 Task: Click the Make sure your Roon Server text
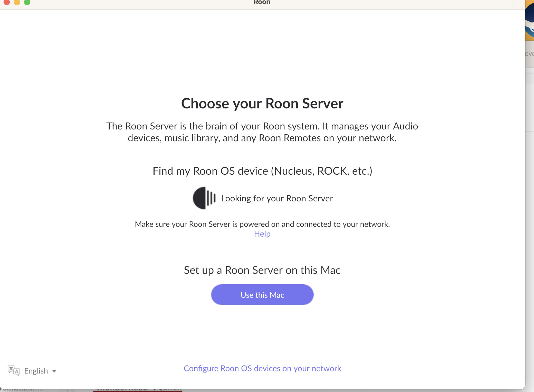pyautogui.click(x=262, y=224)
